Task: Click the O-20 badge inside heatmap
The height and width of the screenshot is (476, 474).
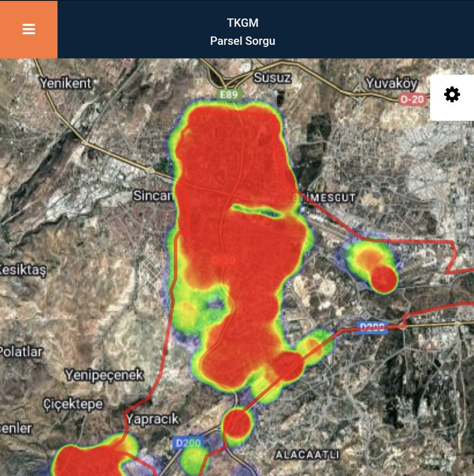Action: (224, 260)
